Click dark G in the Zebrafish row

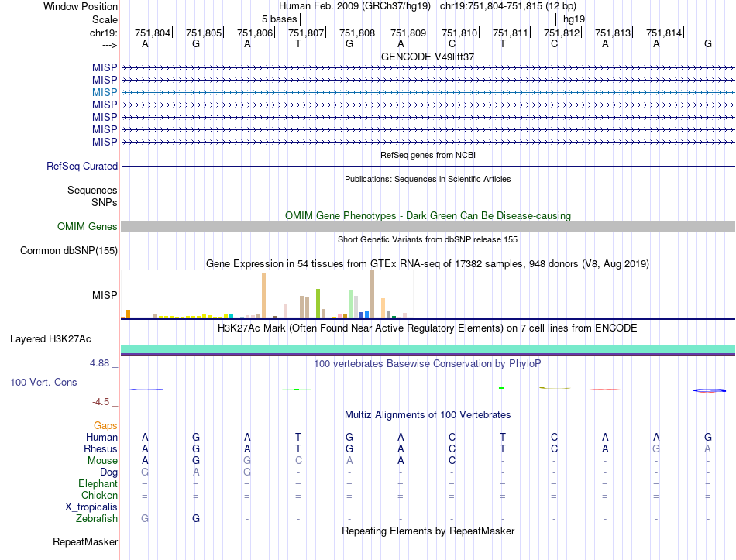196,518
